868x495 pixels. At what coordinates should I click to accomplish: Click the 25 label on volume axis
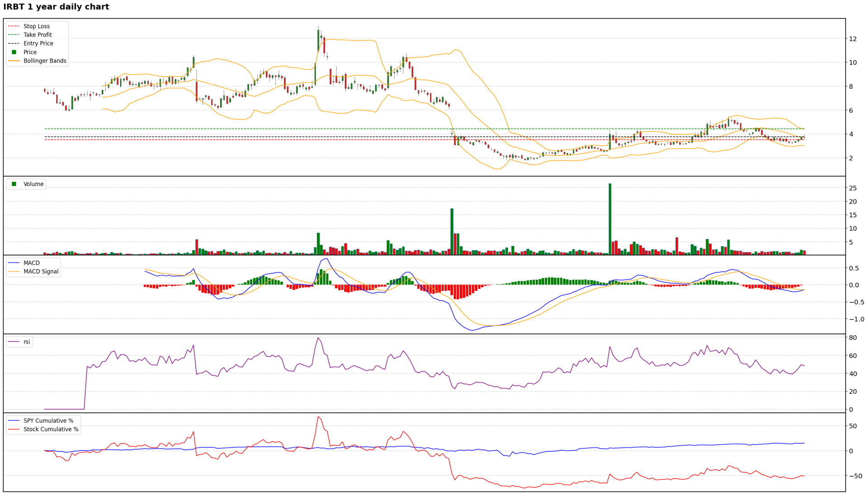pos(853,188)
